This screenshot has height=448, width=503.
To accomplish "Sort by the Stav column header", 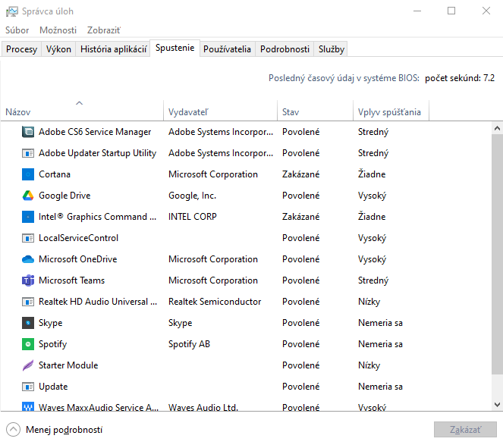I will click(x=315, y=110).
